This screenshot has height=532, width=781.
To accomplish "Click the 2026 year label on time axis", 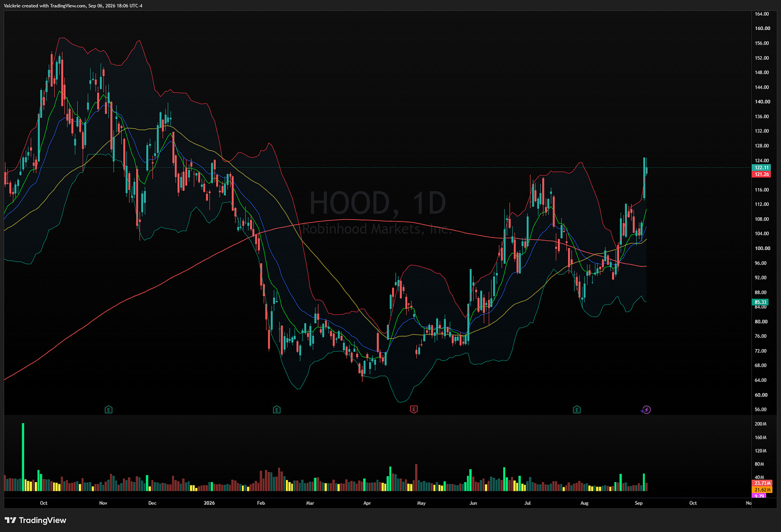I will (x=209, y=503).
